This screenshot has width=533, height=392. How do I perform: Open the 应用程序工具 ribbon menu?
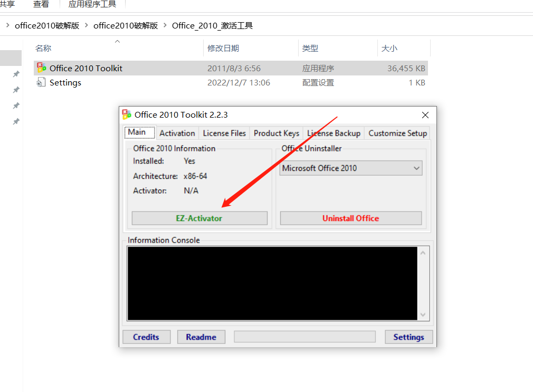[92, 4]
